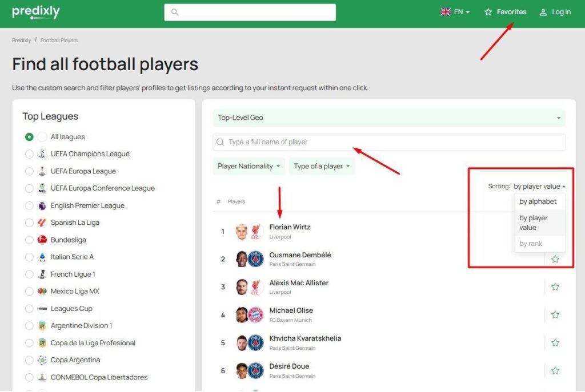Focus the top site search field

point(250,13)
